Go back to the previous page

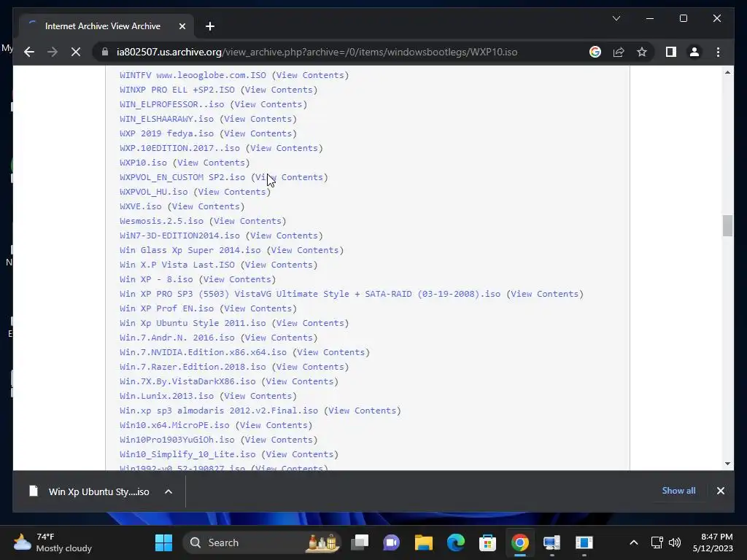29,52
